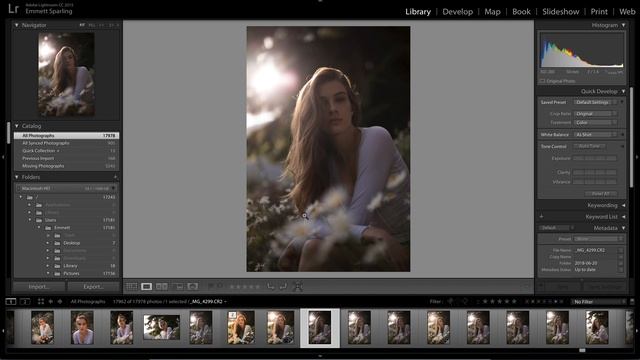Collapse the Users folder tree

(30, 220)
